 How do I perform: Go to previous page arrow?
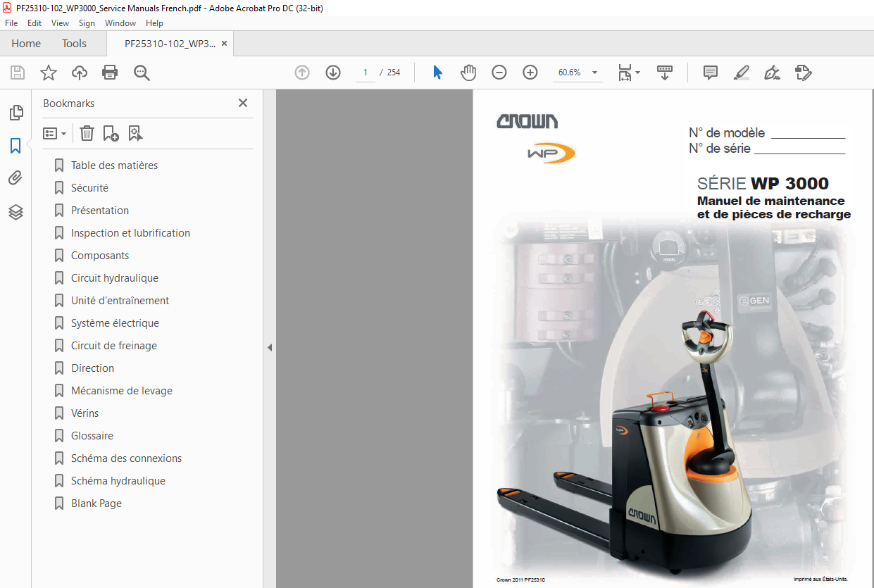click(302, 73)
